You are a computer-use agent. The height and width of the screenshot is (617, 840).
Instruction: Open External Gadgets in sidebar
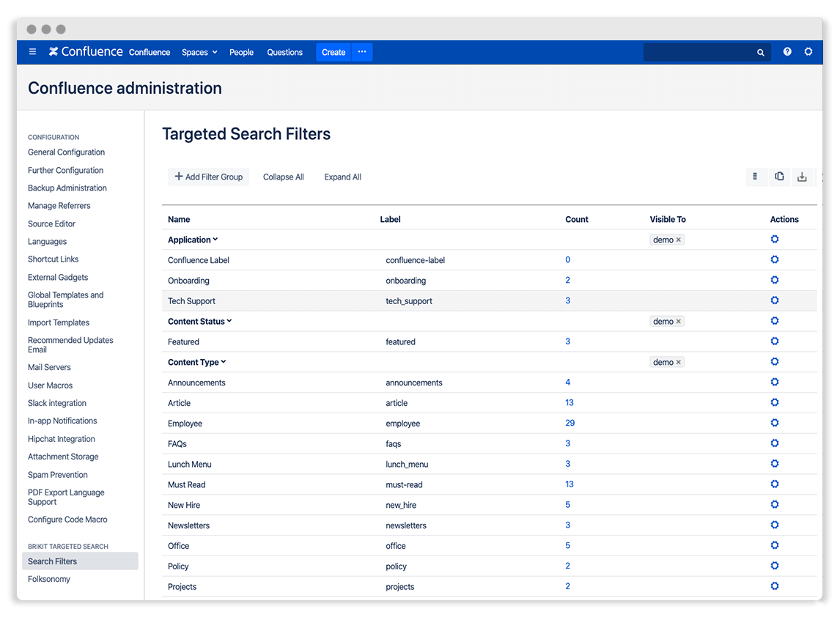click(58, 278)
